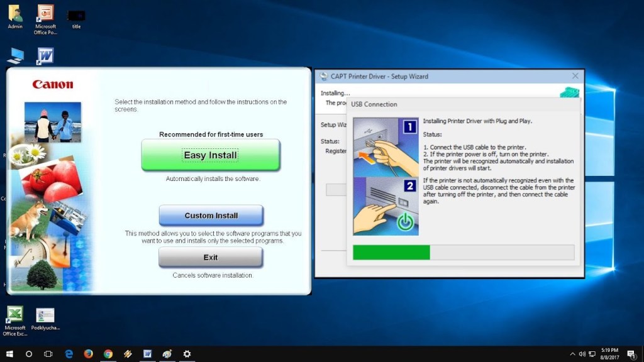Open Windows Start menu
This screenshot has width=644, height=362.
(9, 354)
